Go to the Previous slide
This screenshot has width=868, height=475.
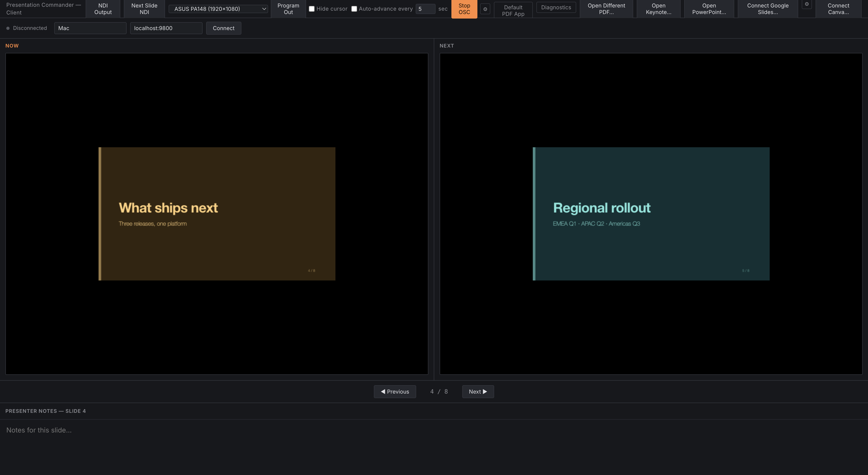point(395,391)
